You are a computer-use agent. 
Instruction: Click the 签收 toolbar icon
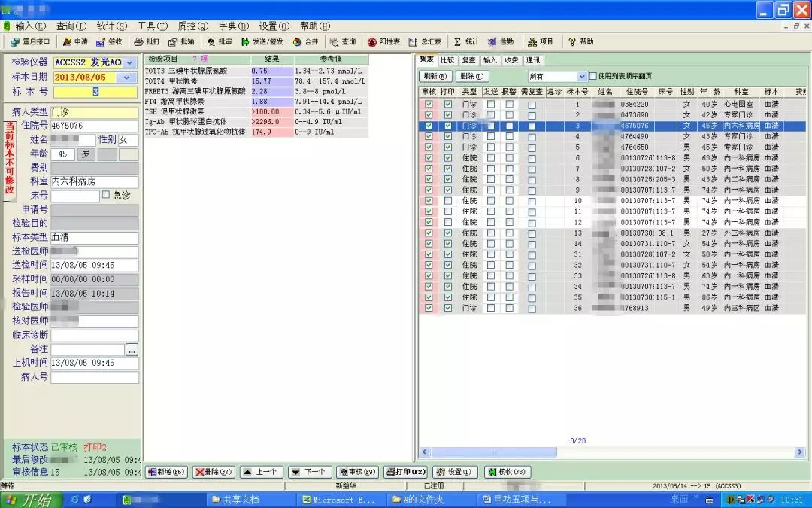(109, 42)
